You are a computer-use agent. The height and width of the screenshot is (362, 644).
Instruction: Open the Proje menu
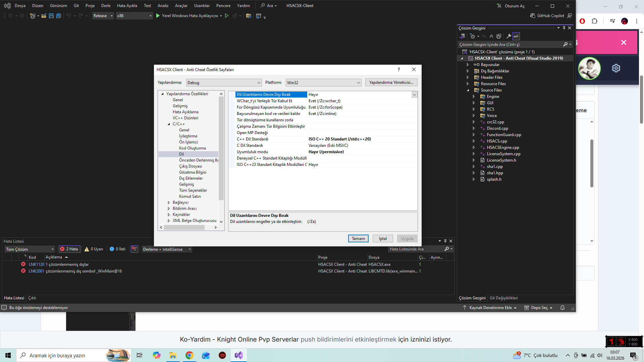click(90, 6)
